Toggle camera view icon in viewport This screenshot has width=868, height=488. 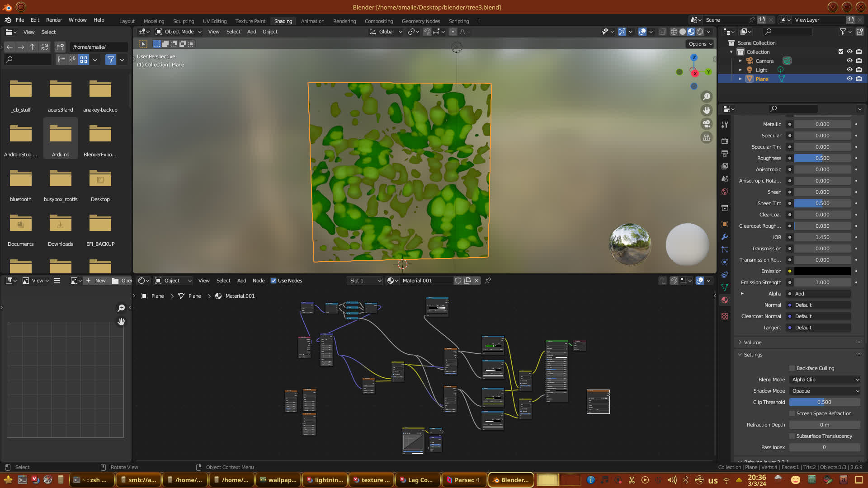point(707,124)
